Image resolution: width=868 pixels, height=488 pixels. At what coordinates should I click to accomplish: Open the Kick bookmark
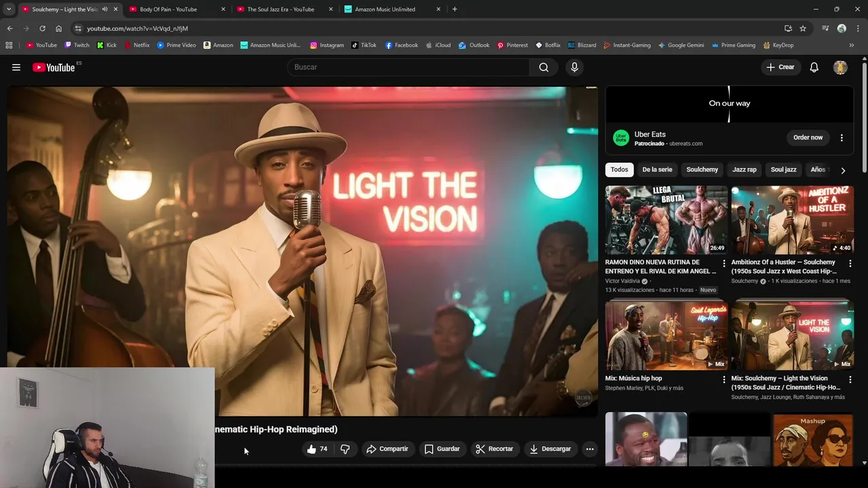106,45
